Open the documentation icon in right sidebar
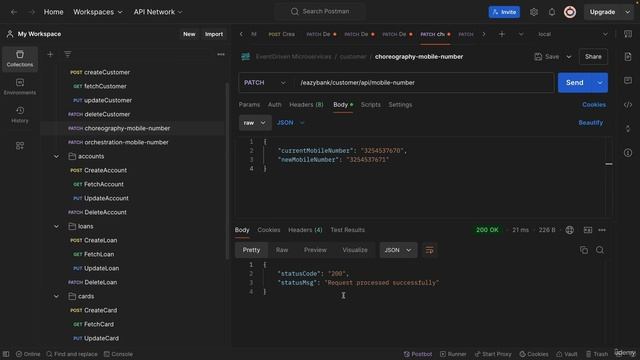 pos(628,57)
